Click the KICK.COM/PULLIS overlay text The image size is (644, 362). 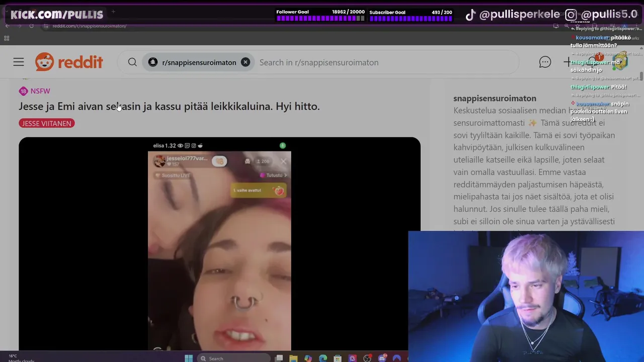tap(57, 15)
